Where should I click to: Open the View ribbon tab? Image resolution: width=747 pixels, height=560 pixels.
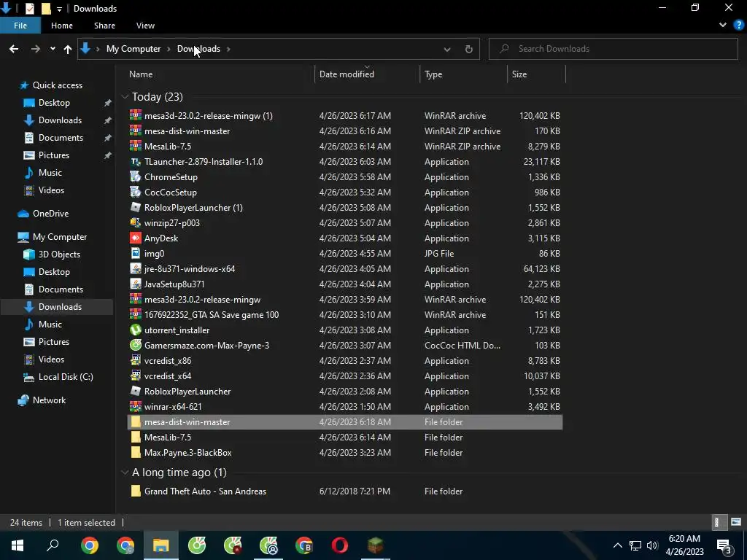click(x=145, y=26)
